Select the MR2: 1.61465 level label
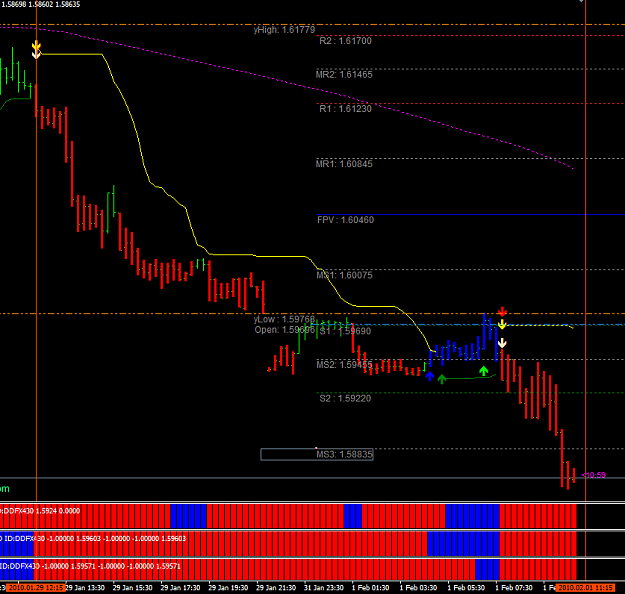625x594 pixels. (344, 75)
